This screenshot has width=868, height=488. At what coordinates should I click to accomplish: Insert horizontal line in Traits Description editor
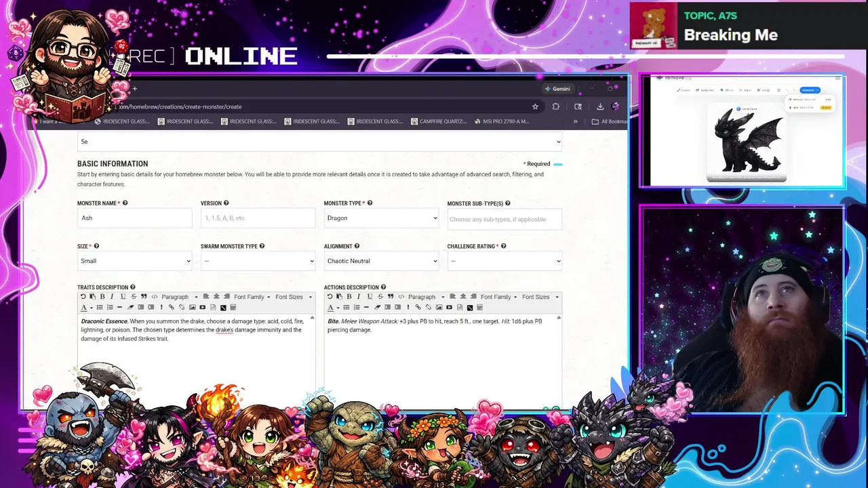point(119,307)
